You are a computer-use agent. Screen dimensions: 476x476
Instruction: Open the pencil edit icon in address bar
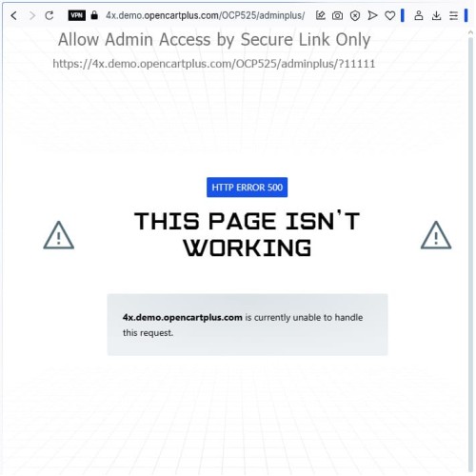(x=321, y=15)
